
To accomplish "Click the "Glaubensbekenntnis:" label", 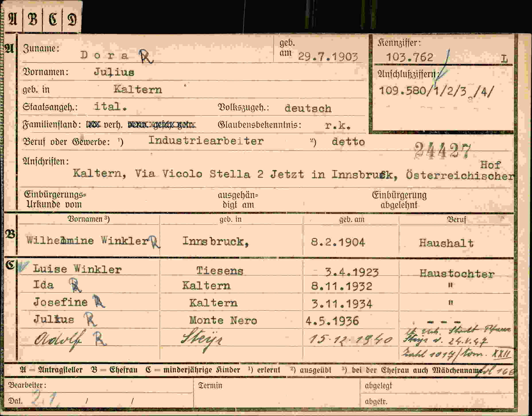I will 259,125.
